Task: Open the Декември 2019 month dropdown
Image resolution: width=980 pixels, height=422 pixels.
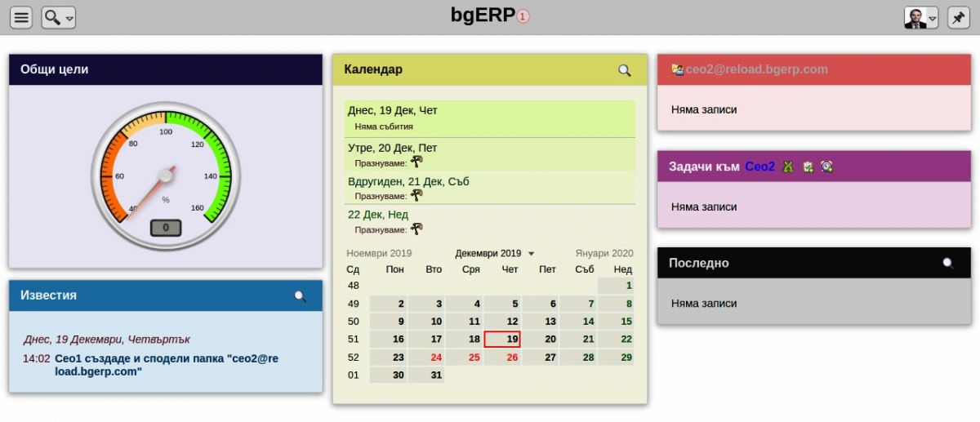Action: [495, 253]
